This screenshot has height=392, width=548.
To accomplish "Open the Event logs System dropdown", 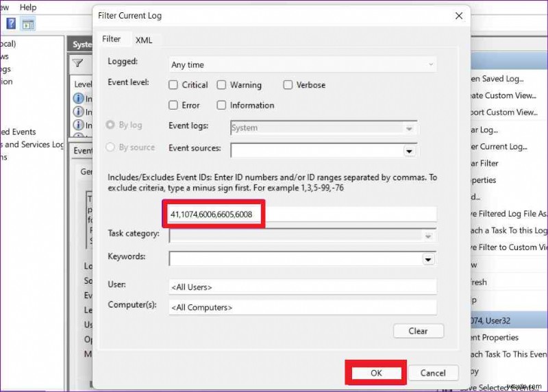I will [x=323, y=128].
